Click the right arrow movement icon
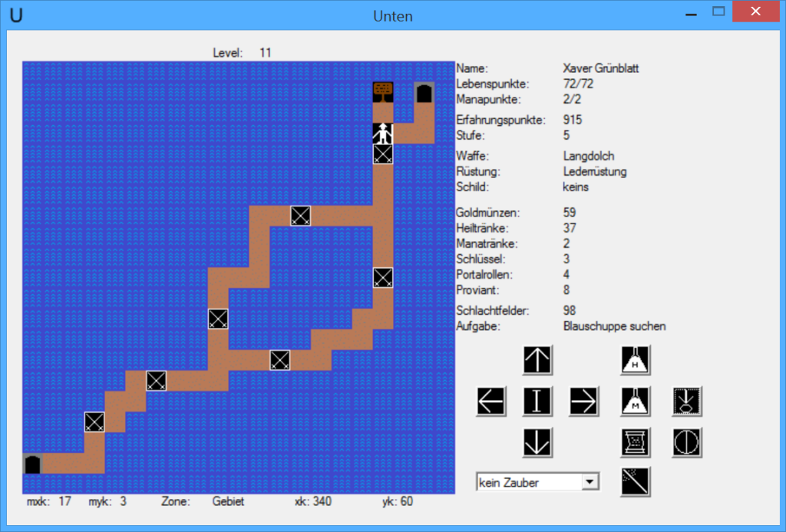 (583, 401)
